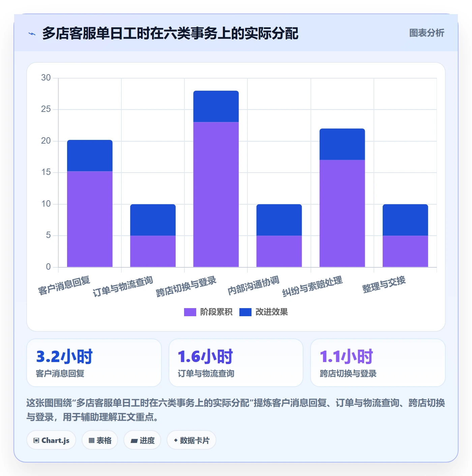The image size is (472, 476).
Task: Toggle the 改进效果 legend color swatch
Action: pyautogui.click(x=245, y=312)
